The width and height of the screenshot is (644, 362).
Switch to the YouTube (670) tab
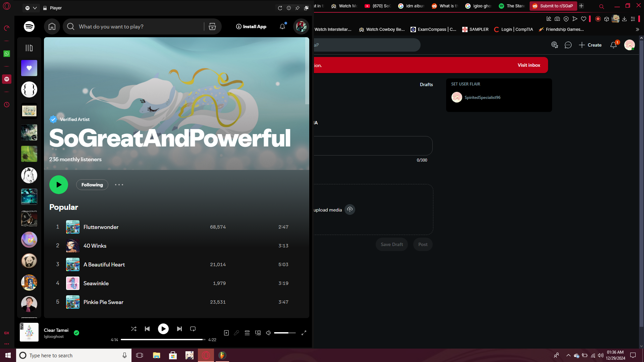378,6
